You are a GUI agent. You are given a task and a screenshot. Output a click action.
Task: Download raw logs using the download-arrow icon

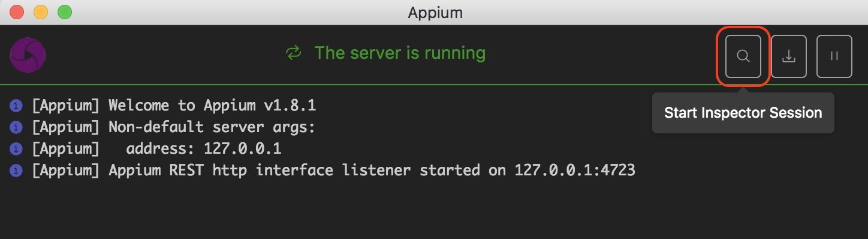pyautogui.click(x=789, y=56)
